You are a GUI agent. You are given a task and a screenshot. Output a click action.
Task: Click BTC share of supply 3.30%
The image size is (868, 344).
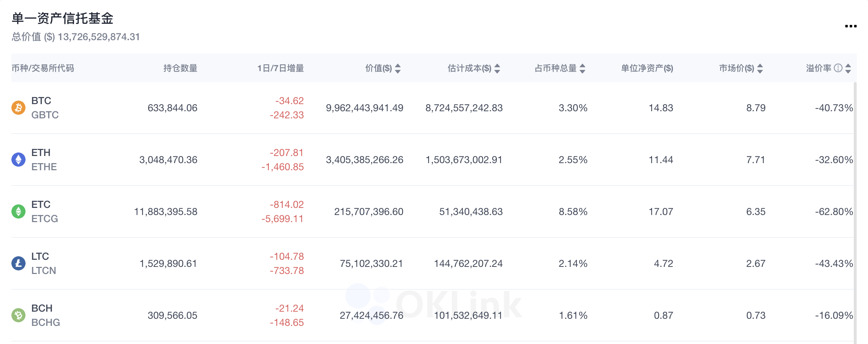(x=573, y=108)
